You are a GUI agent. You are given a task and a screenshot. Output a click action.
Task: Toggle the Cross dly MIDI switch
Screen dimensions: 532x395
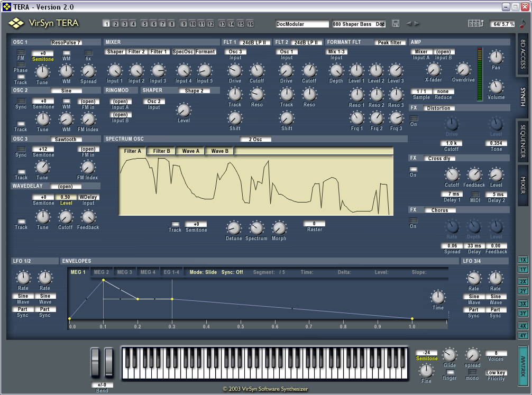(475, 195)
